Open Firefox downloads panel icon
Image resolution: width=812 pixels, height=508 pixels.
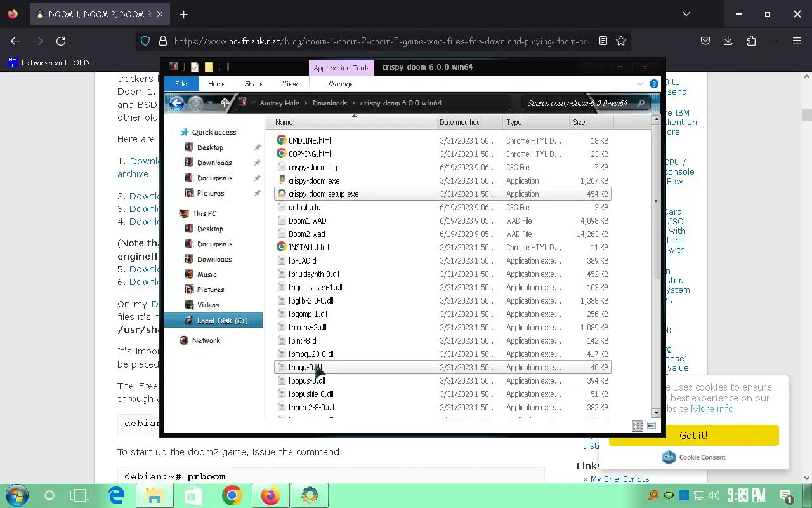[728, 41]
